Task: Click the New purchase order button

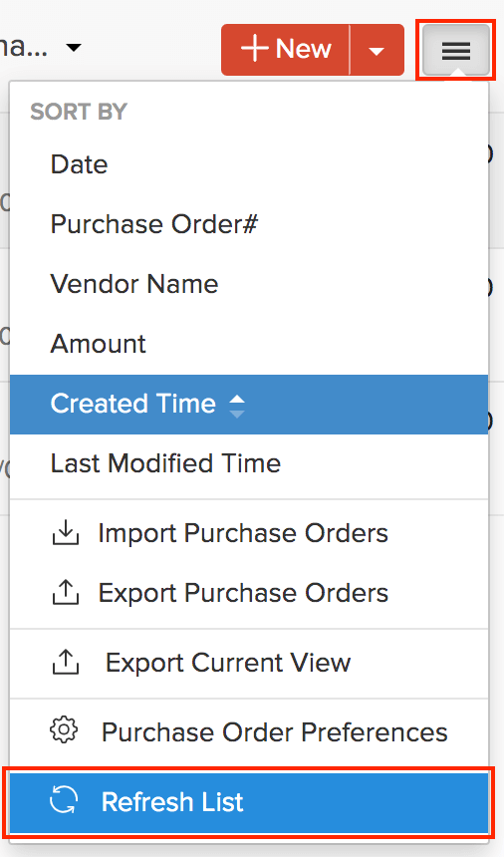Action: coord(285,50)
